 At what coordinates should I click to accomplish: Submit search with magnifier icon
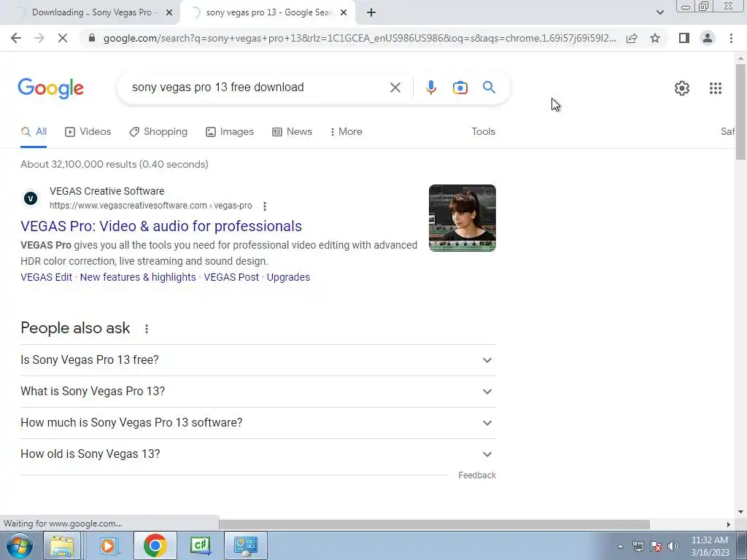click(x=489, y=87)
